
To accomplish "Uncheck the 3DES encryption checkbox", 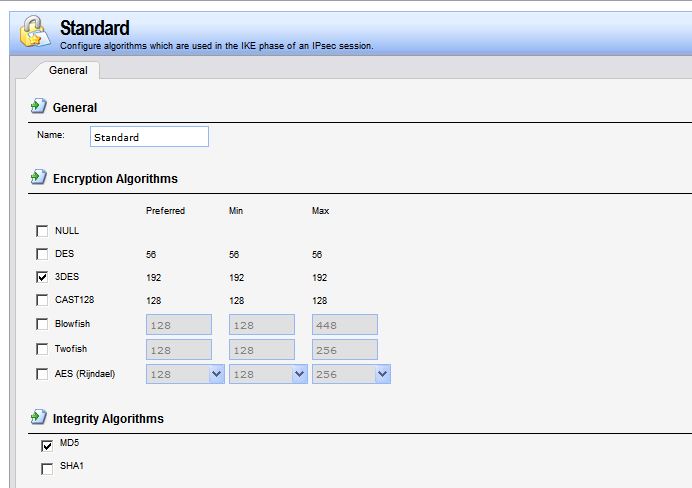I will tap(42, 277).
